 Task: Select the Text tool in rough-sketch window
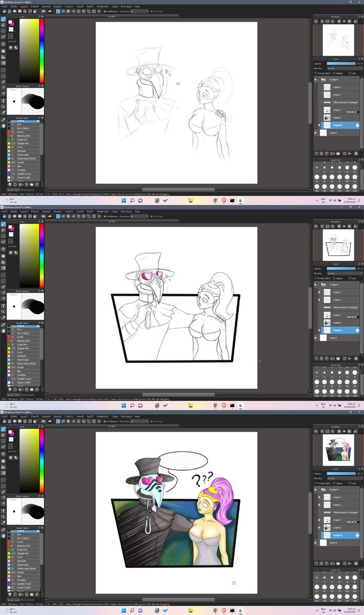[3, 101]
